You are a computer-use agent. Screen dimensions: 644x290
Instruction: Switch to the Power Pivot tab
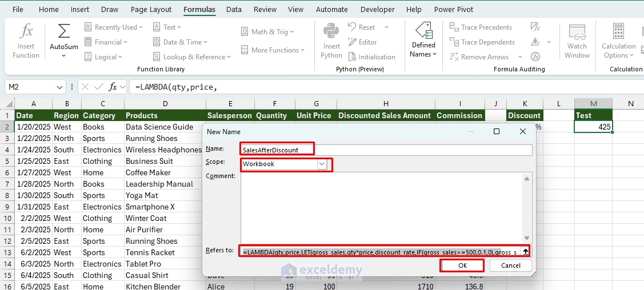click(x=454, y=10)
